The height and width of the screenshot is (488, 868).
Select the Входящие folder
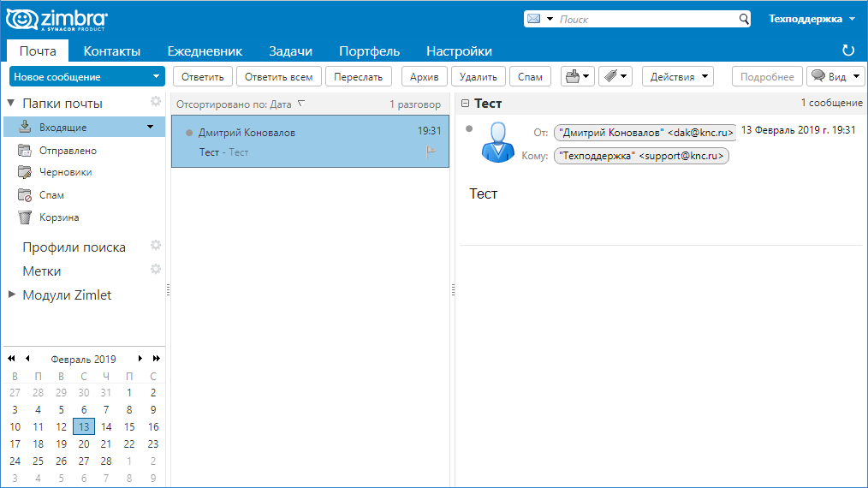coord(84,127)
